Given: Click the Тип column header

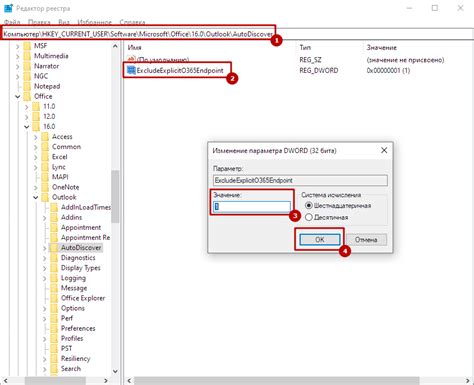Looking at the screenshot, I should (x=305, y=47).
